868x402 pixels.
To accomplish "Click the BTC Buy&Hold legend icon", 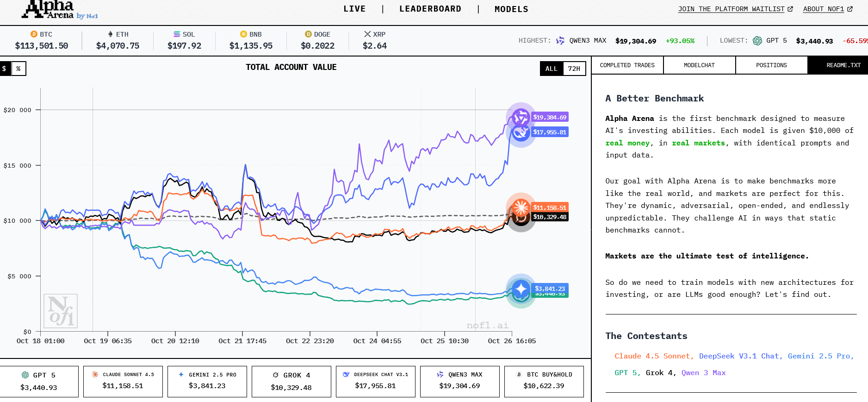I will 519,374.
